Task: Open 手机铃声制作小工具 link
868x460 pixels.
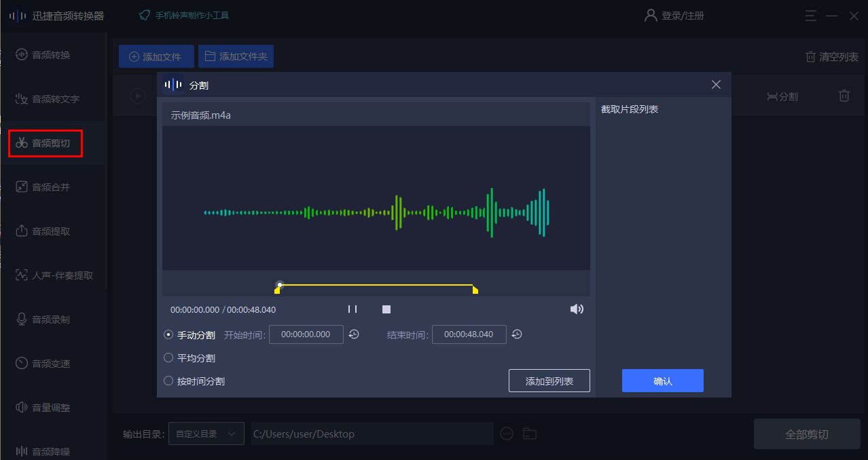Action: (x=184, y=15)
